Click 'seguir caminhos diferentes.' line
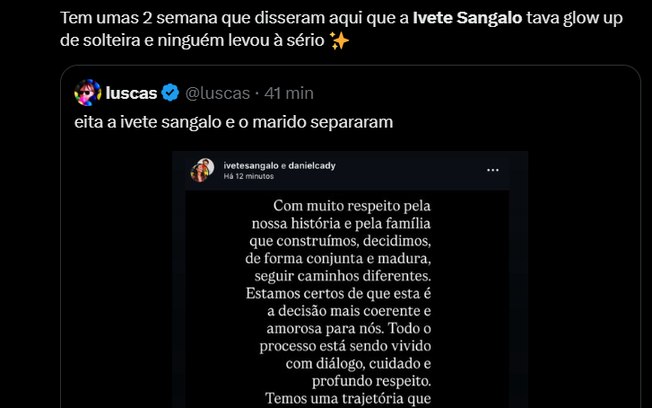The width and height of the screenshot is (652, 408). [346, 275]
